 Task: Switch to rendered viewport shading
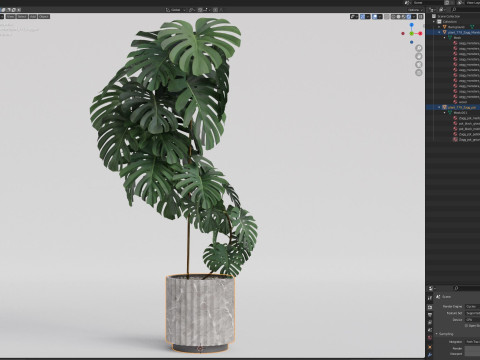tap(408, 17)
